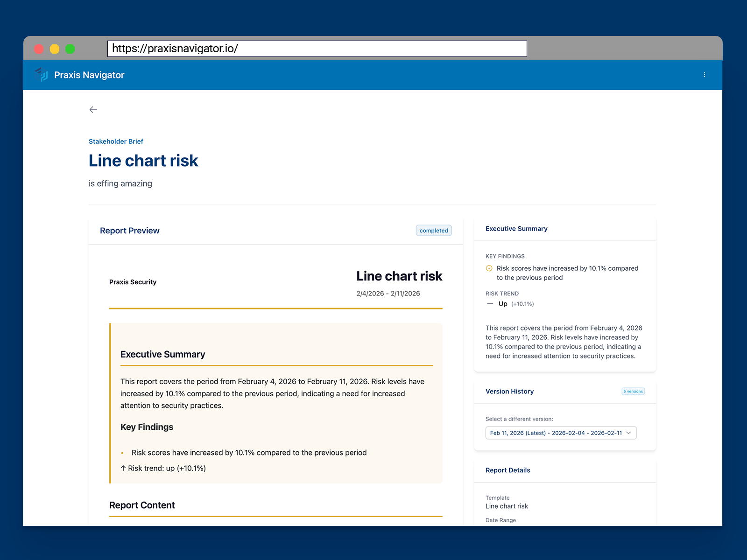Click the Report Preview section header
This screenshot has height=560, width=747.
coord(129,230)
